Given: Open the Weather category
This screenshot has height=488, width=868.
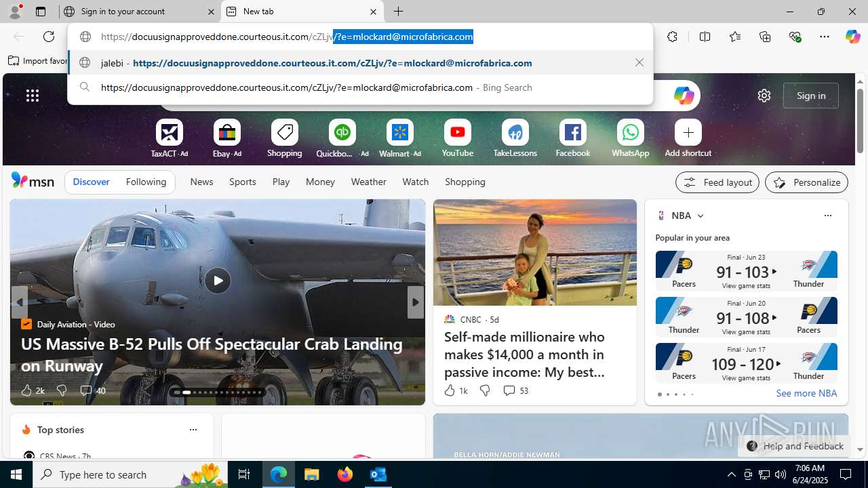Looking at the screenshot, I should click(x=368, y=182).
